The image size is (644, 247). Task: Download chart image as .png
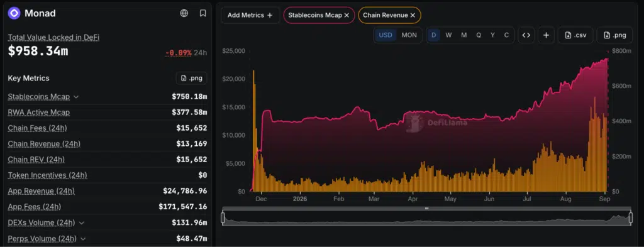pos(616,35)
